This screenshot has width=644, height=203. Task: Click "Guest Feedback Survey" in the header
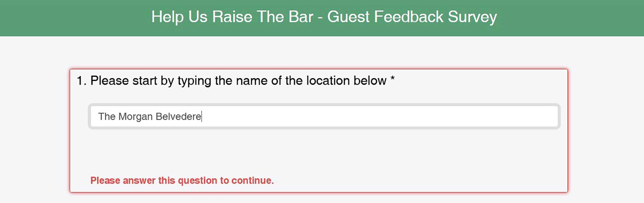tap(412, 17)
